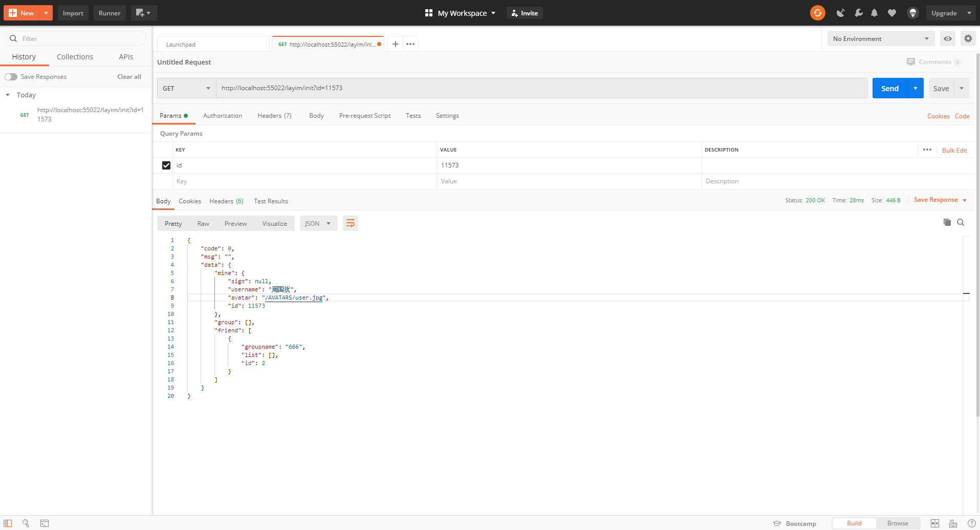Click the heart icon in the header
This screenshot has height=530, width=980.
(892, 13)
